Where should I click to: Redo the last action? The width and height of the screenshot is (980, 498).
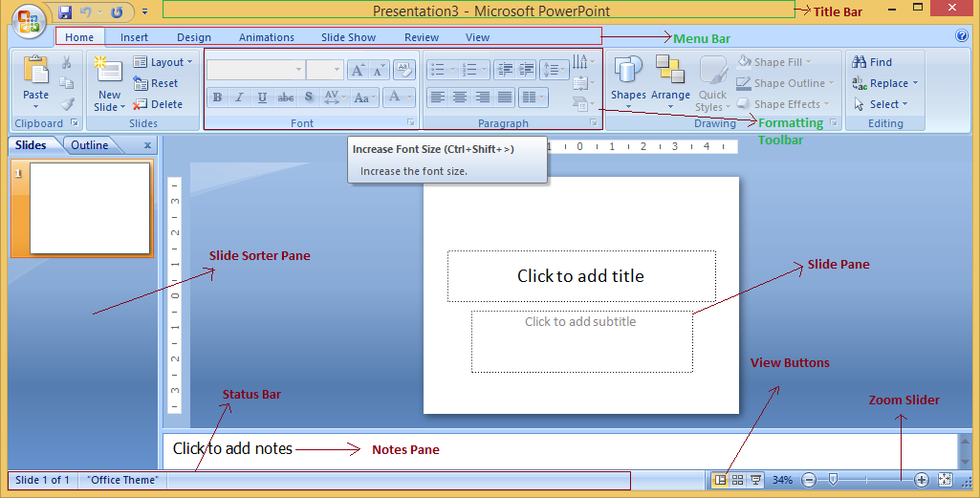(117, 11)
